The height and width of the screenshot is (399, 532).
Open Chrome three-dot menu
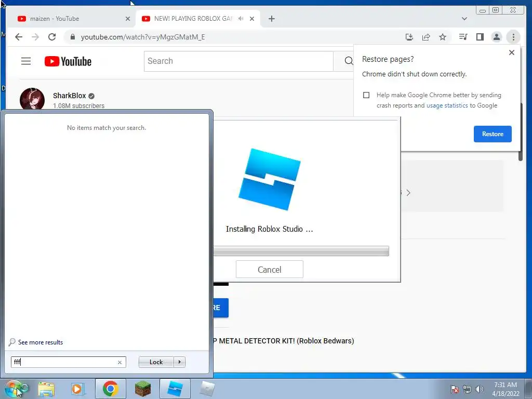click(513, 37)
